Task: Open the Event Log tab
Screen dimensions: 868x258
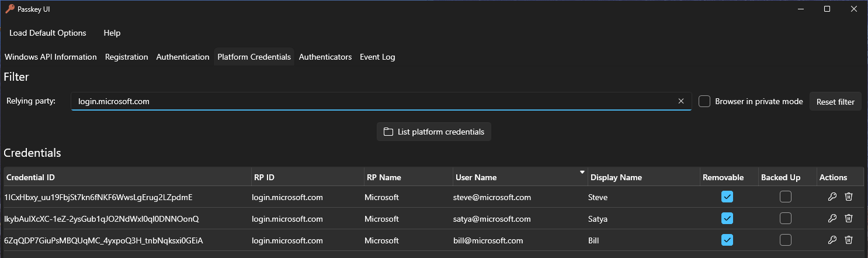Action: [377, 57]
